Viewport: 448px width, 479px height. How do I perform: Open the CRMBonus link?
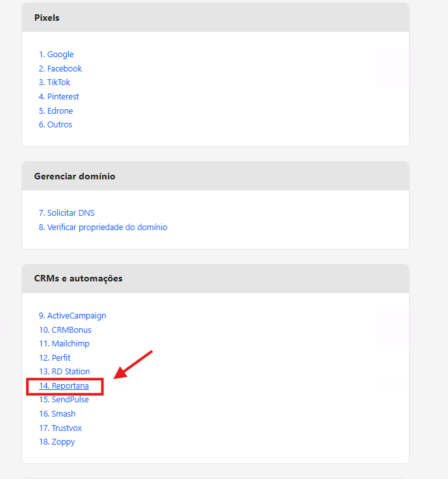[x=65, y=330]
